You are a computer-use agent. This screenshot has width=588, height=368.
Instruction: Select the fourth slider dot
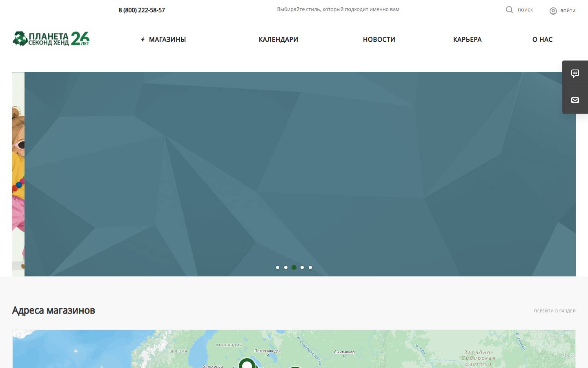[302, 267]
